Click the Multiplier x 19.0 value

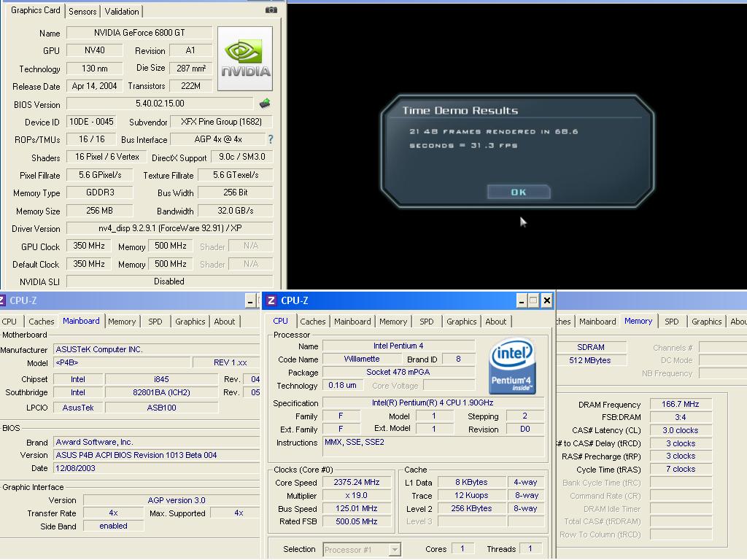357,495
